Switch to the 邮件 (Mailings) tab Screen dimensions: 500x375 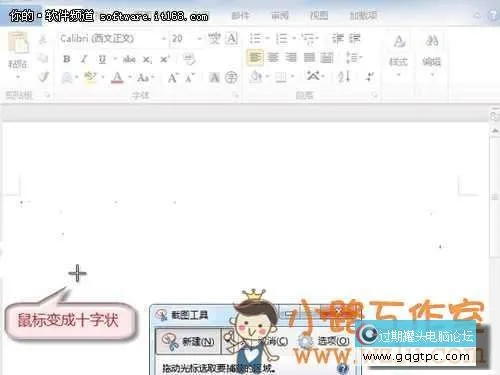click(x=240, y=15)
